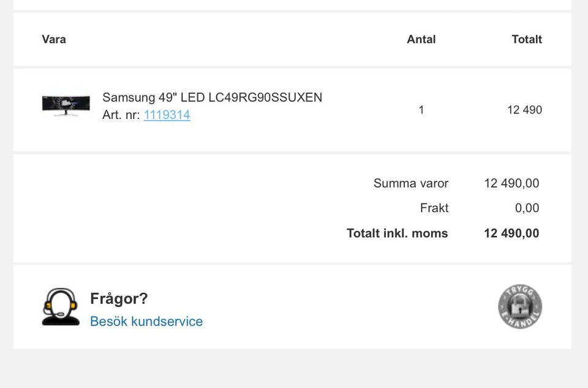Screen dimensions: 588x388
Task: Click the Antal column header
Action: [421, 39]
